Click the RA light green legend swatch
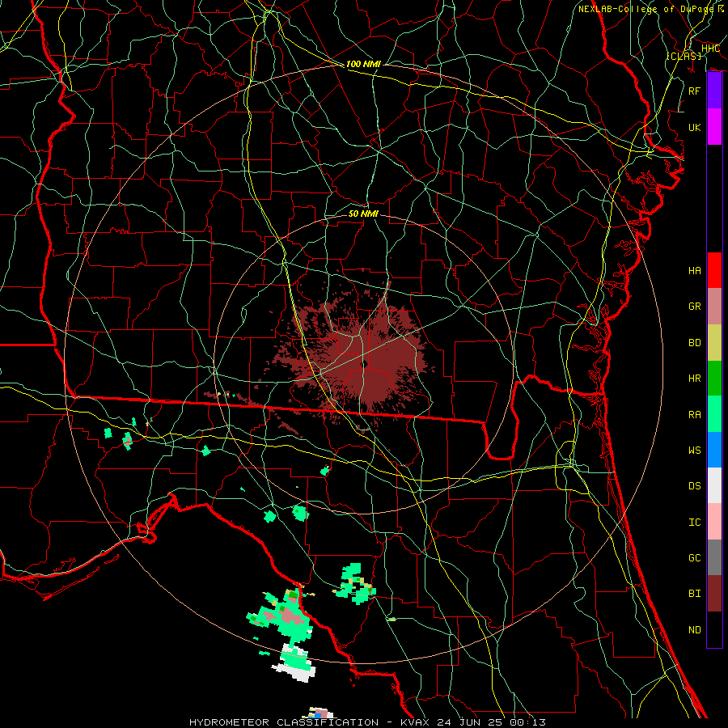This screenshot has height=728, width=728. point(714,414)
